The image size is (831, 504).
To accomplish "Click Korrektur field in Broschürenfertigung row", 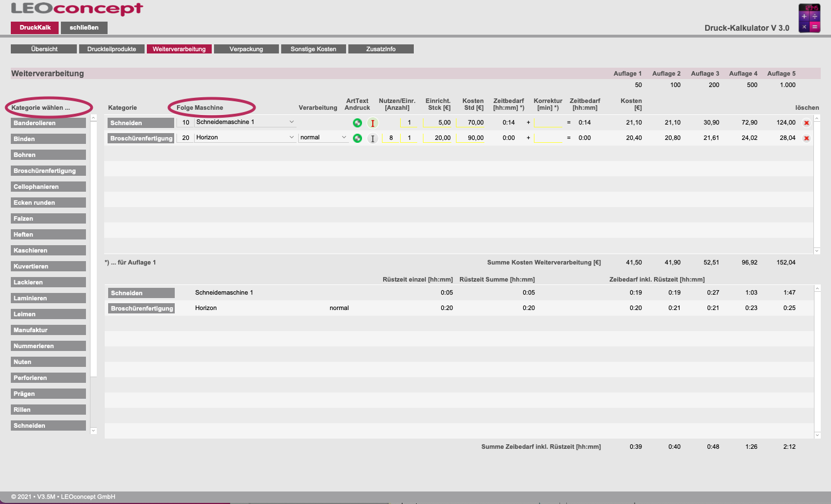I will (x=548, y=138).
